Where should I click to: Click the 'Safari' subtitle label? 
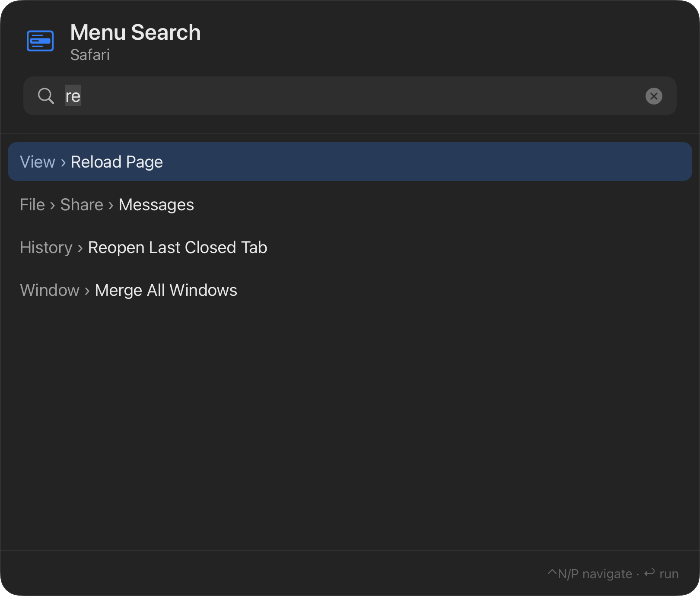(90, 55)
